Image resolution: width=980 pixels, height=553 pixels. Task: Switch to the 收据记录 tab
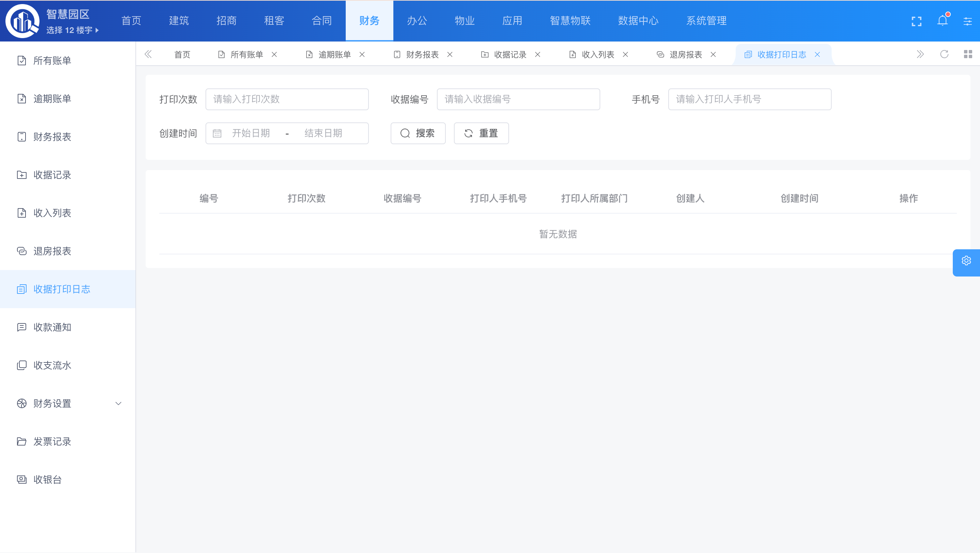[x=510, y=55]
